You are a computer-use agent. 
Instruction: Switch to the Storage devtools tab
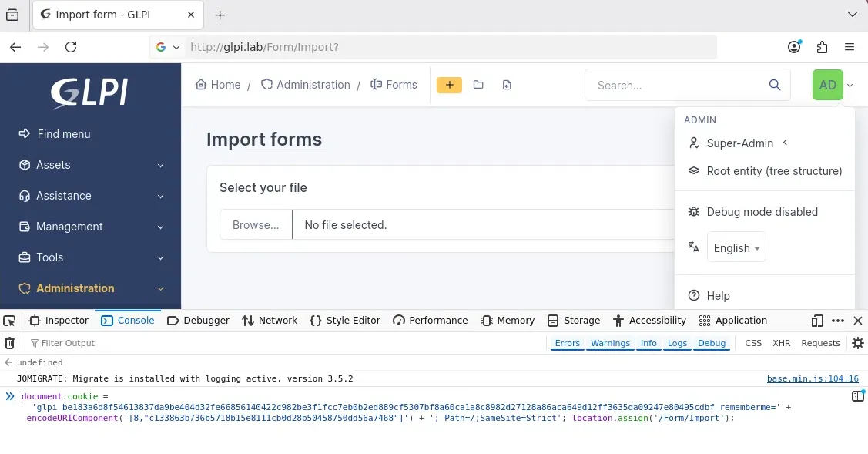pos(574,321)
